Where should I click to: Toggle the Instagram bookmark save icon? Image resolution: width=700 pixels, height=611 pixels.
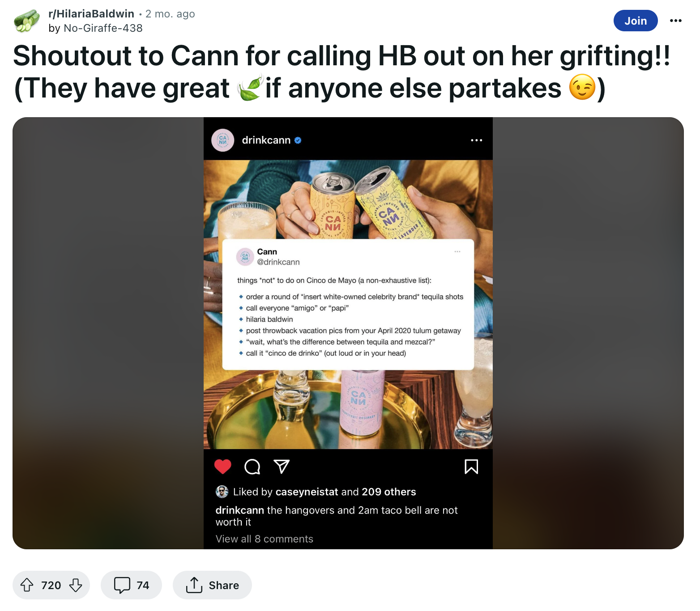471,467
